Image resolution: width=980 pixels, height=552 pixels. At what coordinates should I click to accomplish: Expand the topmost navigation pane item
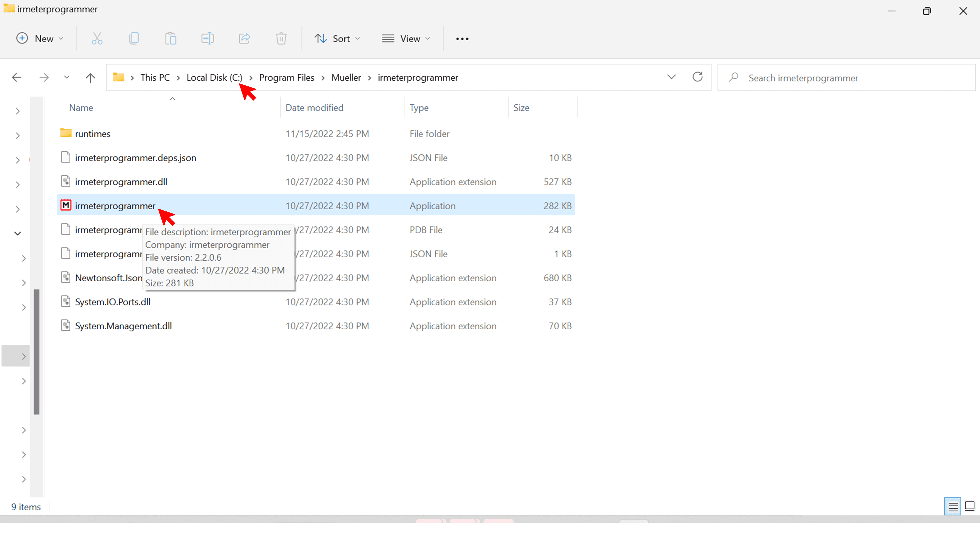[17, 111]
